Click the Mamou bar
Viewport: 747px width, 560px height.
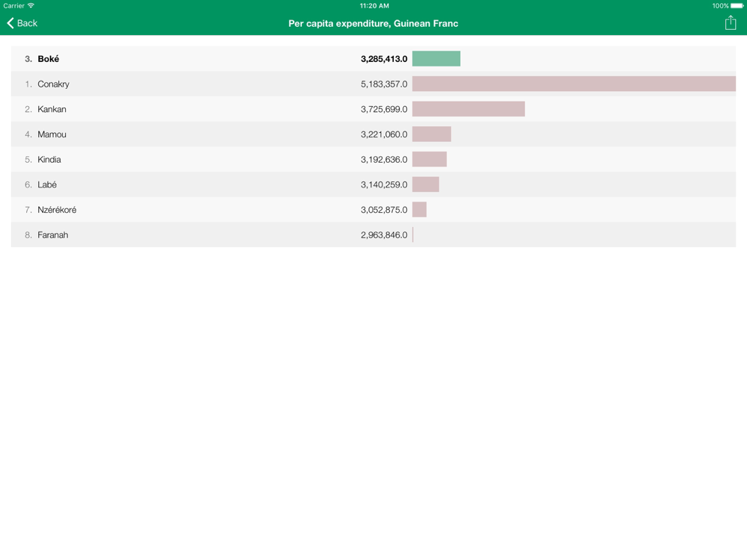tap(432, 134)
